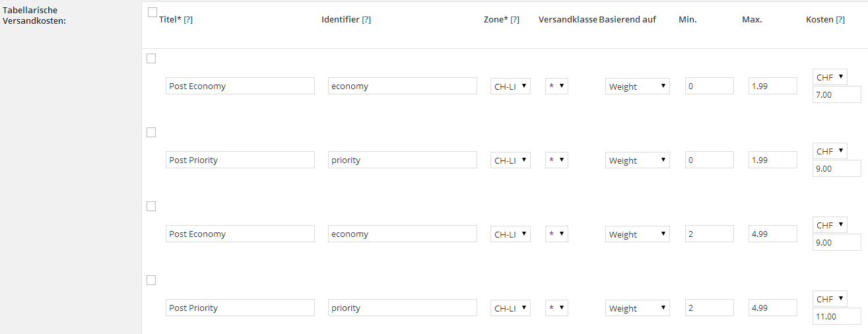Screen dimensions: 868x334
Task: Open the CHF currency dropdown above 11.00
Action: (830, 300)
